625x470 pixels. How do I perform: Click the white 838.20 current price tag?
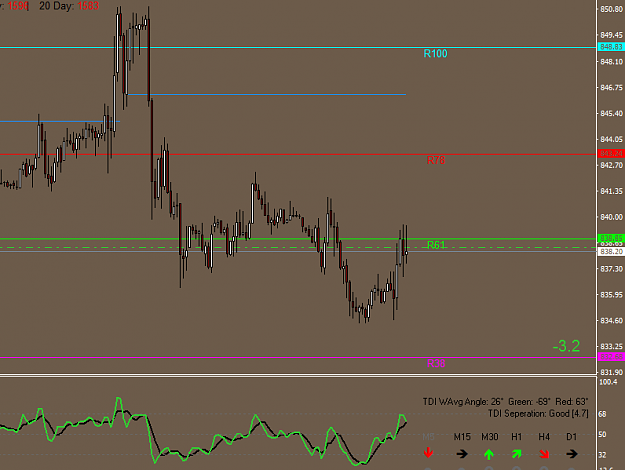(x=611, y=252)
